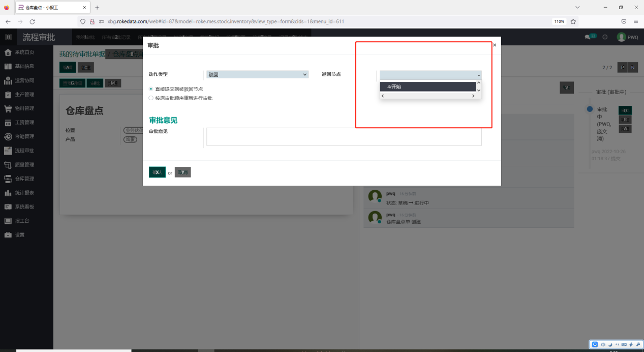
Task: Click the 统计报表 bar chart icon
Action: click(x=8, y=193)
